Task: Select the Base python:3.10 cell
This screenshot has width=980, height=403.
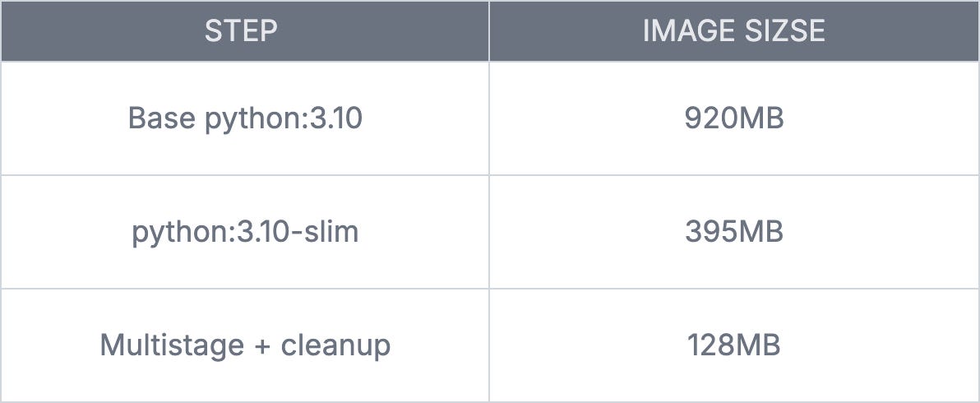Action: point(245,118)
